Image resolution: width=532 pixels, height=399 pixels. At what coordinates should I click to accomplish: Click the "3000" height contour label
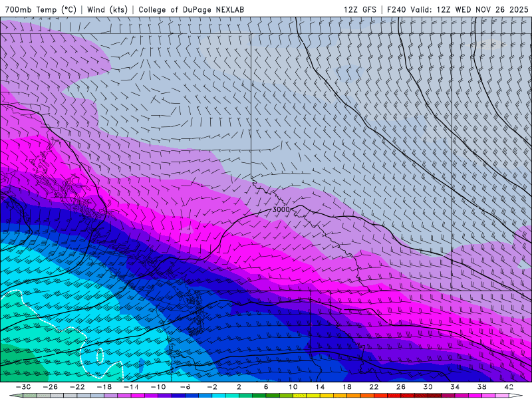click(x=281, y=209)
